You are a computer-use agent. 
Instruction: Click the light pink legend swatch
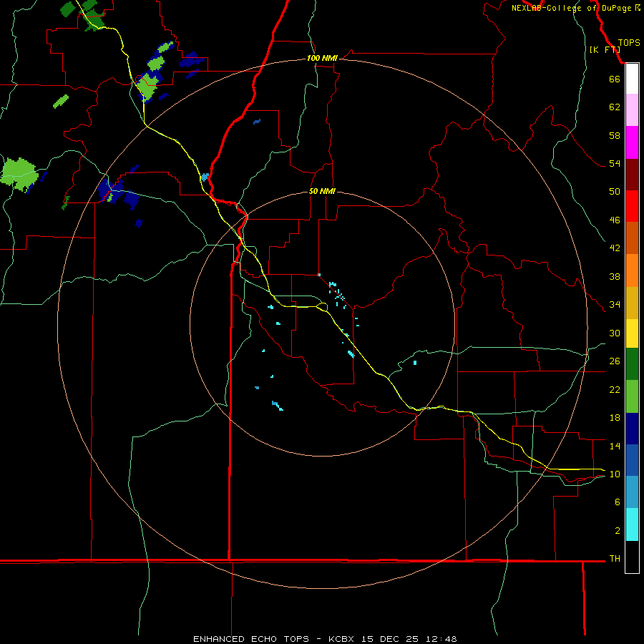click(632, 109)
